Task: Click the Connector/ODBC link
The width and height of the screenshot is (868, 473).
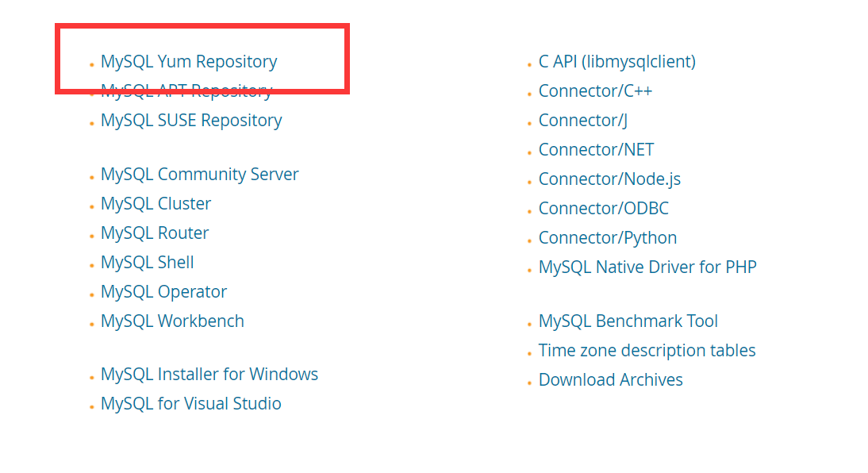Action: click(x=603, y=208)
